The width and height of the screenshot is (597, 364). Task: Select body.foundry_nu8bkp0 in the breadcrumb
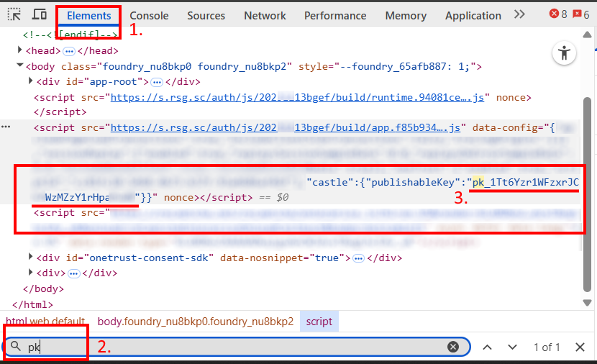coord(195,321)
